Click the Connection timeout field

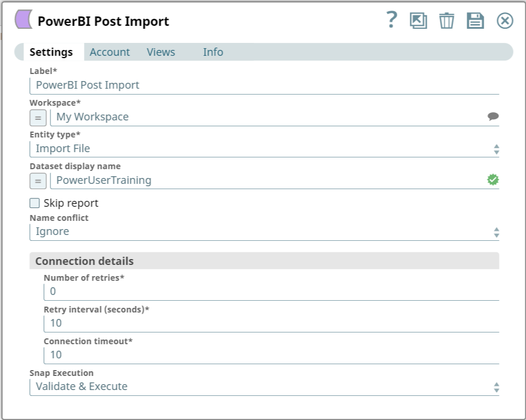(x=271, y=355)
